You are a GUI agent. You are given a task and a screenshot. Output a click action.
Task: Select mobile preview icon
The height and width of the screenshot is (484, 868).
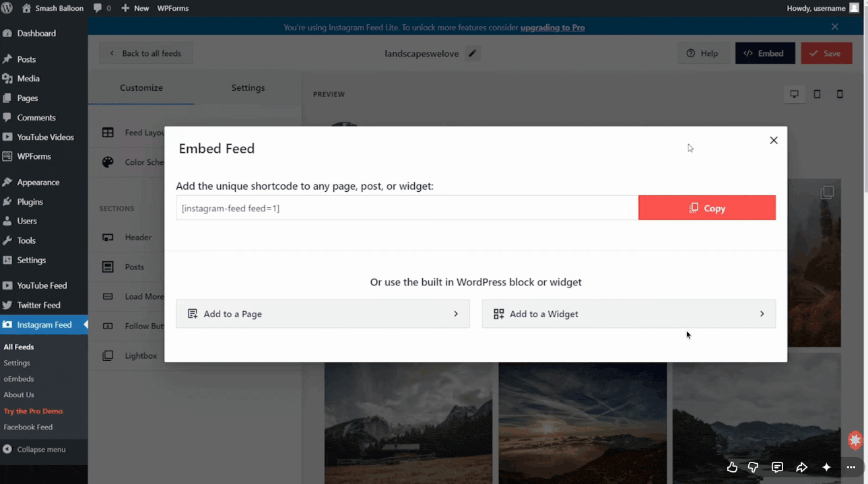(x=840, y=94)
